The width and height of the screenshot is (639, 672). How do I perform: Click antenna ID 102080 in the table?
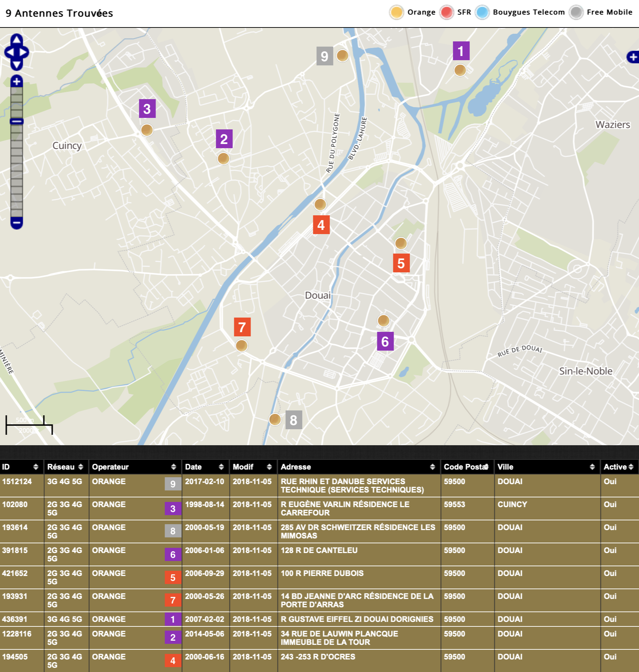click(x=15, y=504)
